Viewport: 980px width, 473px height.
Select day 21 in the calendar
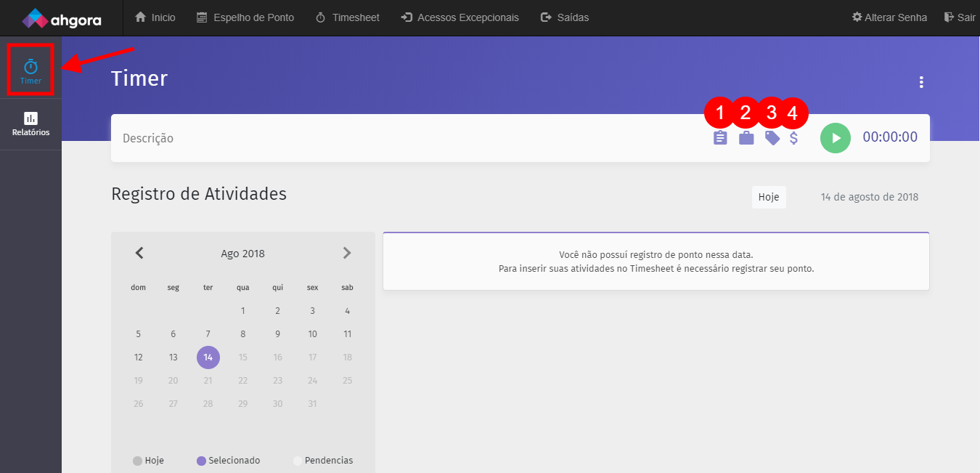point(208,380)
